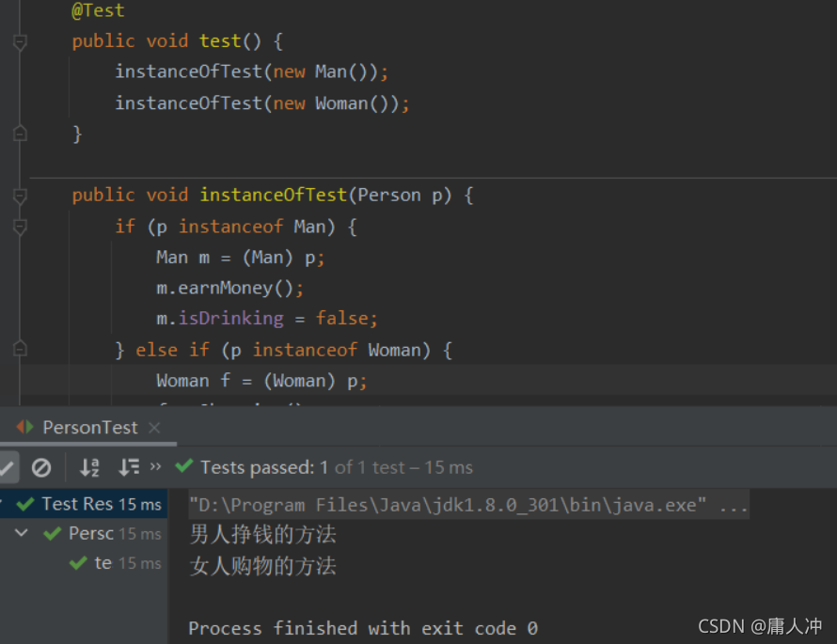Expand more toolbar actions chevron
The width and height of the screenshot is (837, 644).
(155, 467)
